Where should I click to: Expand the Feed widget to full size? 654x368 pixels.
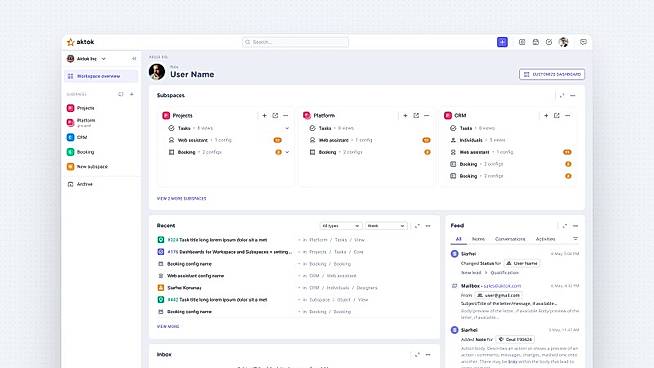pos(564,226)
